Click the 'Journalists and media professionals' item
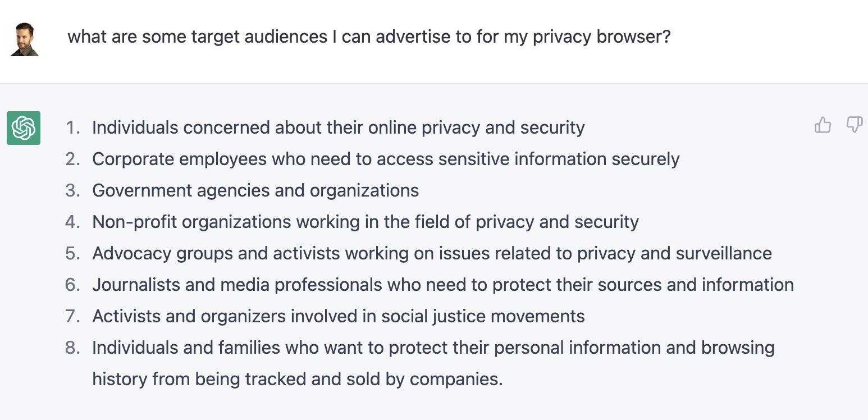 443,285
